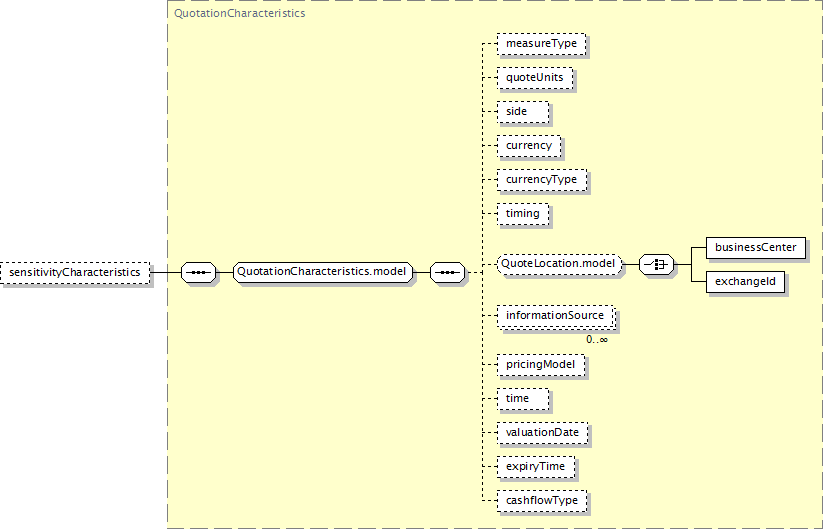
Task: Select the QuotationCharacteristics.model group
Action: point(323,272)
